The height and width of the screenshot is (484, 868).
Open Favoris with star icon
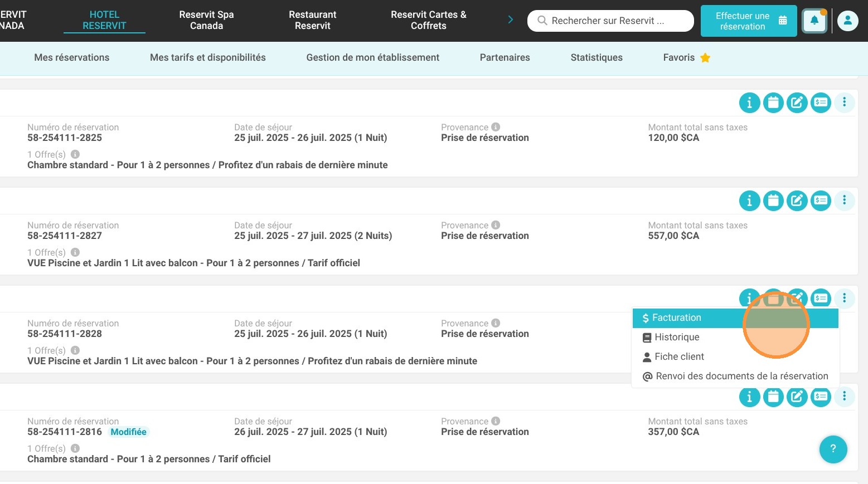687,57
